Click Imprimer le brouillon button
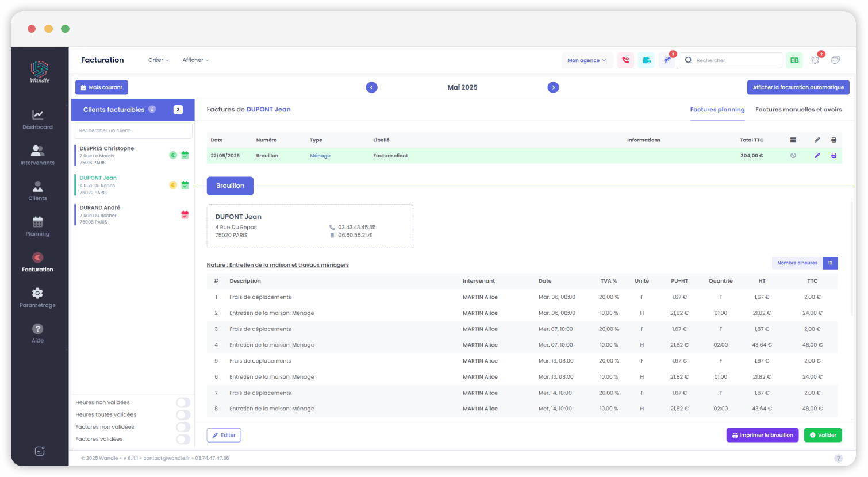Viewport: 868px width, 477px height. [762, 435]
